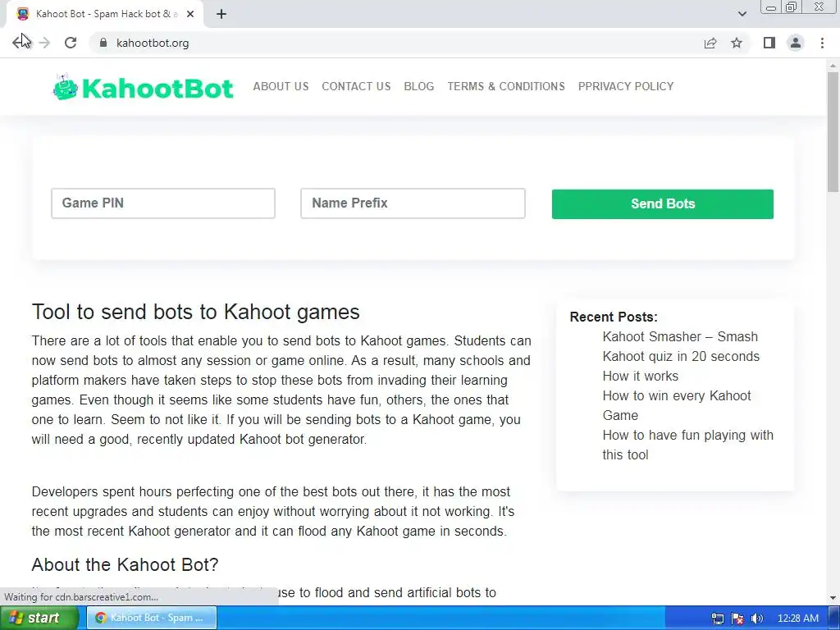Open the browser side panel
Screen dimensions: 840x630
point(769,43)
